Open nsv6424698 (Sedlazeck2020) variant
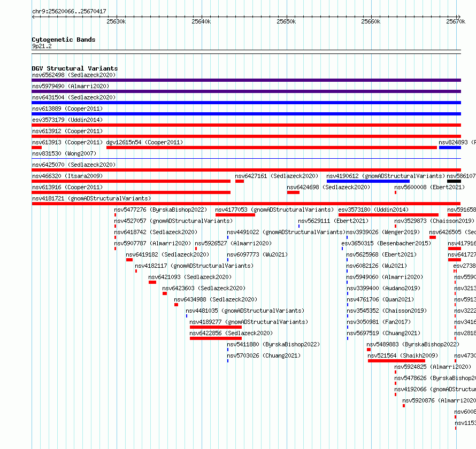 pos(328,187)
